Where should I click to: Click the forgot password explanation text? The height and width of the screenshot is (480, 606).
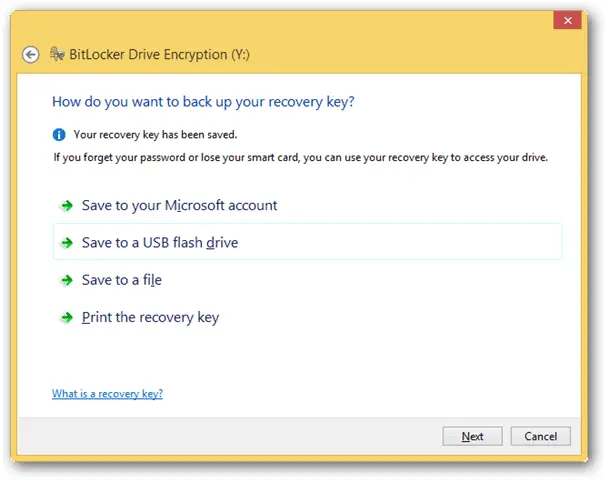pyautogui.click(x=300, y=157)
